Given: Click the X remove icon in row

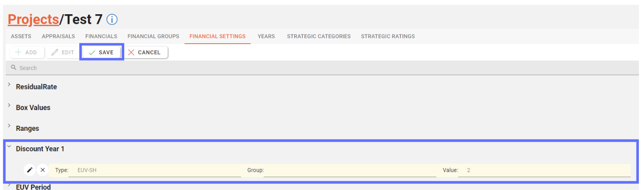Looking at the screenshot, I should 43,170.
